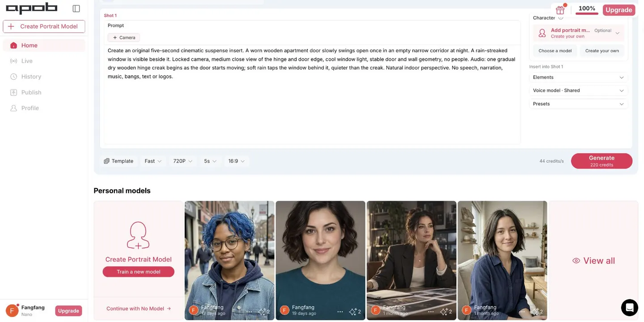Click the Home icon in sidebar
The height and width of the screenshot is (322, 644).
click(13, 46)
